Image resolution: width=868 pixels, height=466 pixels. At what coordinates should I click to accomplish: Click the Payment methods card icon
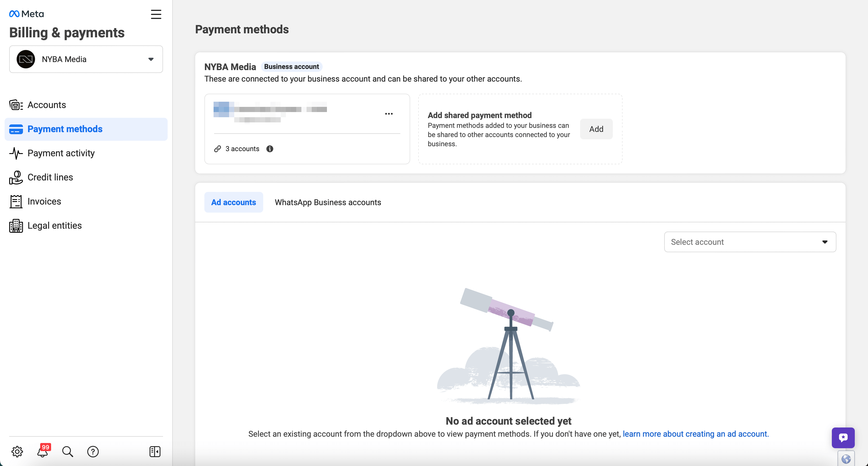pyautogui.click(x=16, y=129)
